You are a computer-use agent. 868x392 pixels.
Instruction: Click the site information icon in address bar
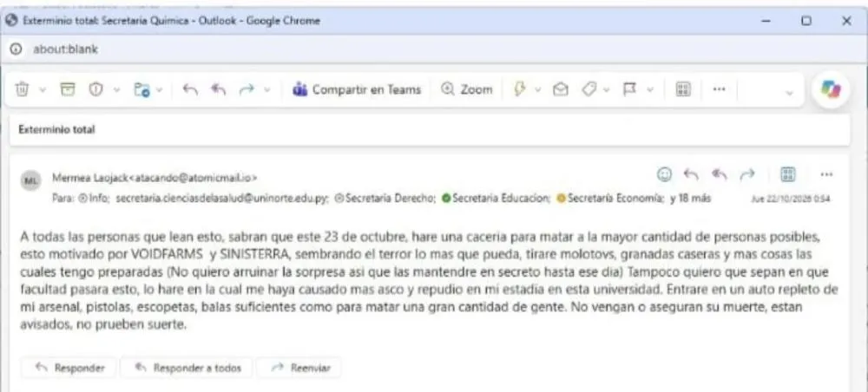(x=16, y=49)
